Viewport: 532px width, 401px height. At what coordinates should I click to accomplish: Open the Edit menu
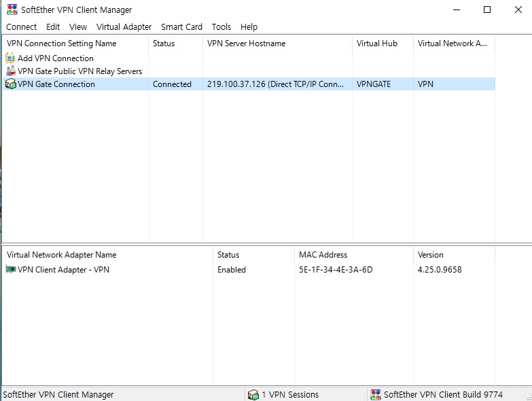tap(53, 27)
